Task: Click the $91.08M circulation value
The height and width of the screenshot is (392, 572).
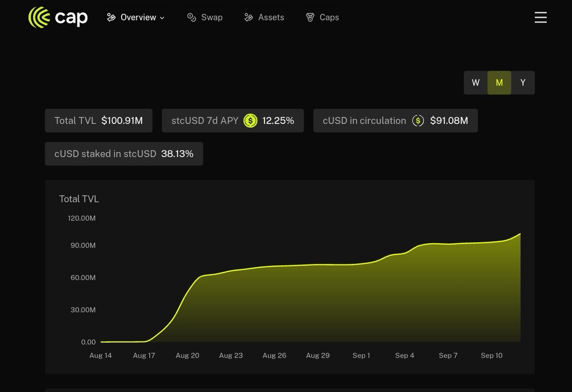Action: [449, 121]
